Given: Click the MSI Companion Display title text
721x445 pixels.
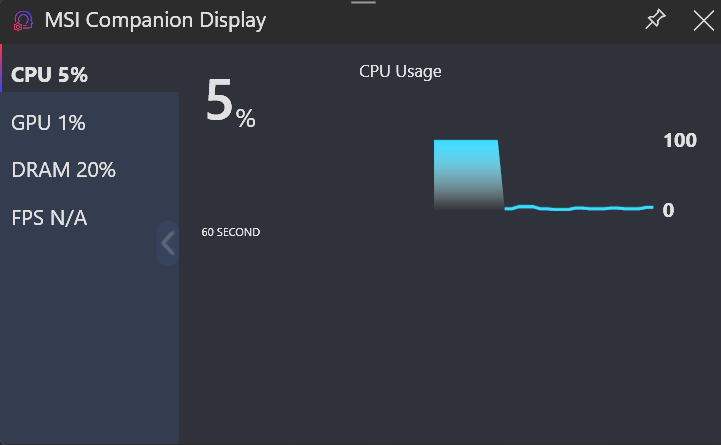Looking at the screenshot, I should point(156,21).
